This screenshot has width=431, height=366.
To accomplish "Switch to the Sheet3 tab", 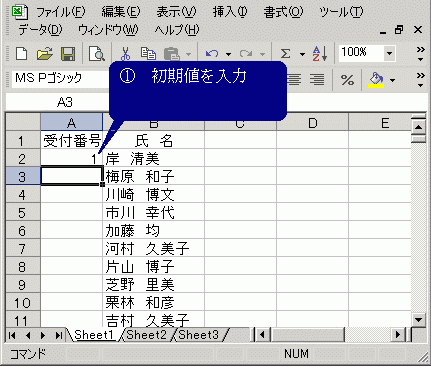I will (x=199, y=335).
